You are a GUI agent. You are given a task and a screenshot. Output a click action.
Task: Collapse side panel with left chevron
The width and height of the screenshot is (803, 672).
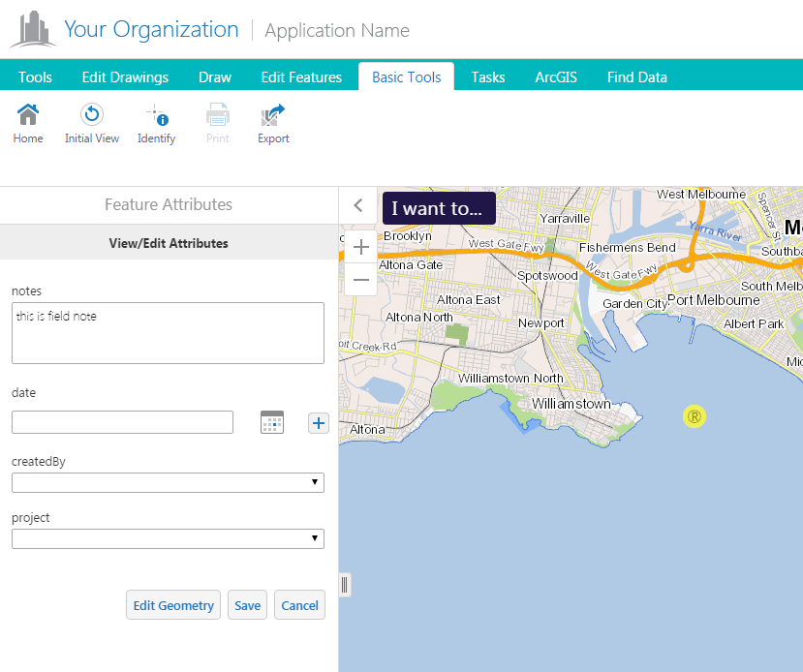(x=358, y=205)
